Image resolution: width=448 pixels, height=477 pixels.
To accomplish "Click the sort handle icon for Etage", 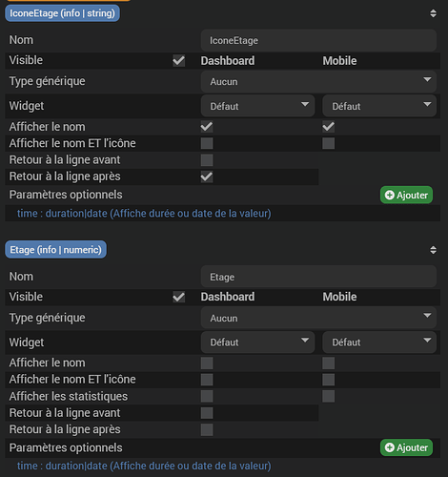I will pyautogui.click(x=433, y=250).
